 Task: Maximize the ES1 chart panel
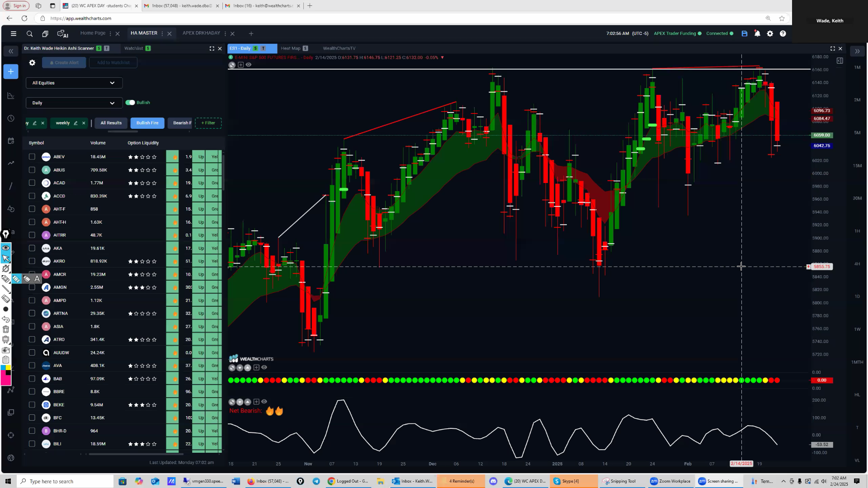pos(833,48)
